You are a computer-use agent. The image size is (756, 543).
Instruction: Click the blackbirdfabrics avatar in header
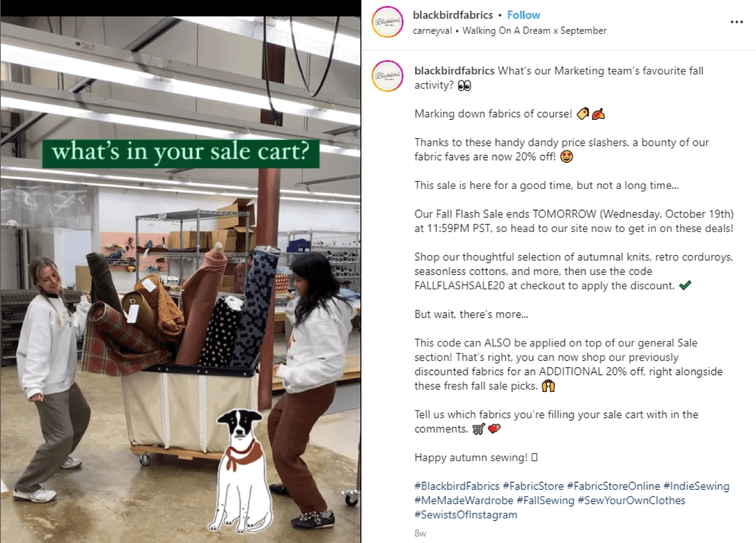pyautogui.click(x=387, y=22)
